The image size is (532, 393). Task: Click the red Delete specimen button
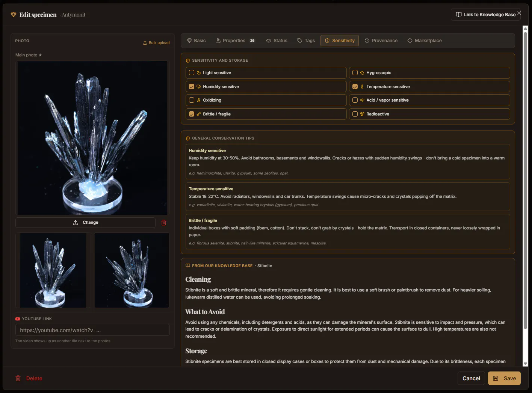pyautogui.click(x=29, y=378)
